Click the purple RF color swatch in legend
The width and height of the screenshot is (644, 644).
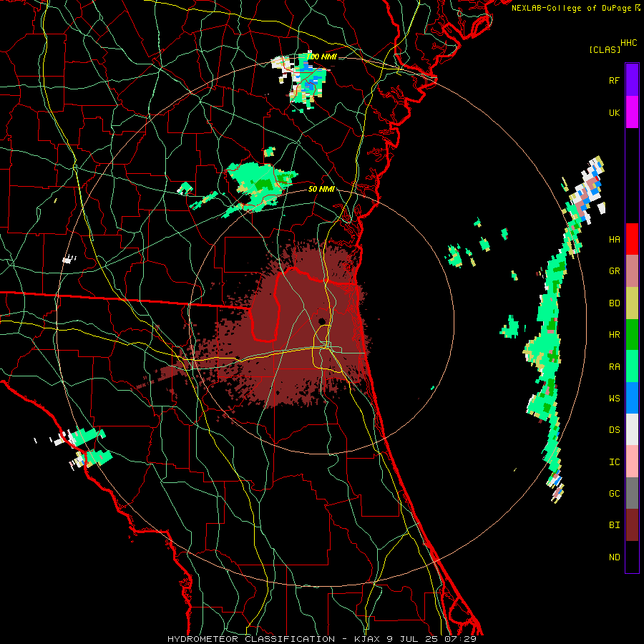(632, 80)
